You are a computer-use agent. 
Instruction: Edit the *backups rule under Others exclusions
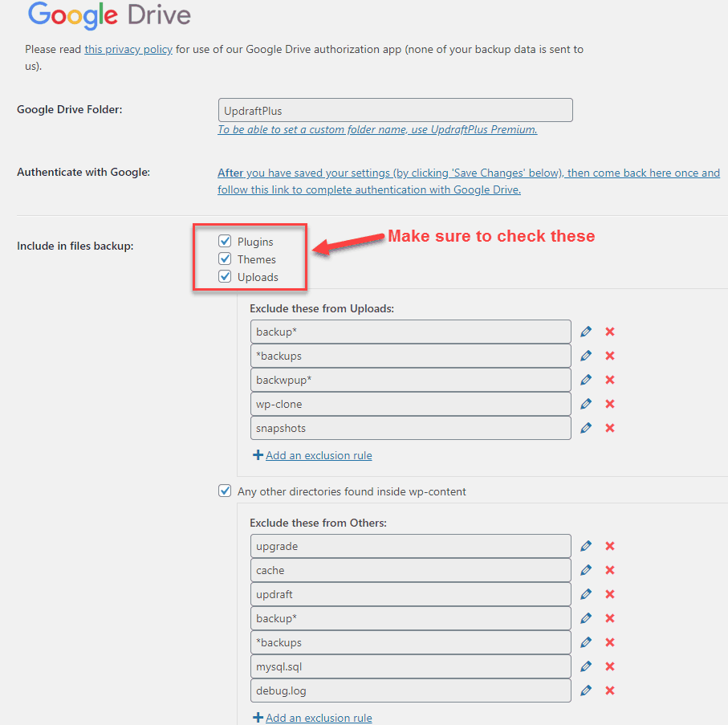pos(586,643)
